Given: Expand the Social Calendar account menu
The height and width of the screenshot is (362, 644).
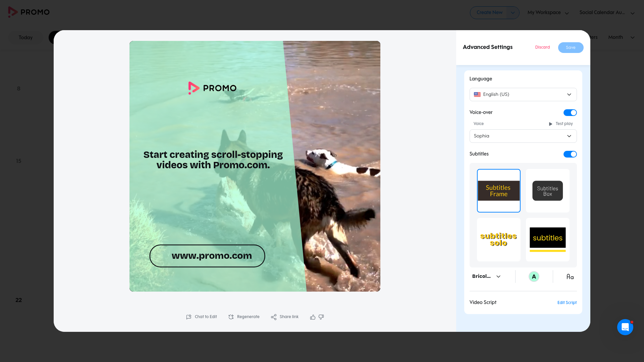Looking at the screenshot, I should pos(607,13).
